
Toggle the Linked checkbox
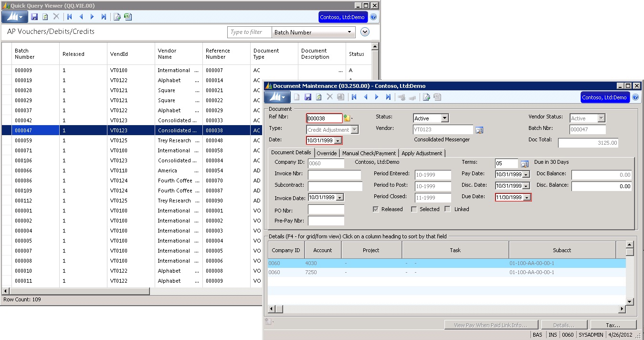(447, 209)
